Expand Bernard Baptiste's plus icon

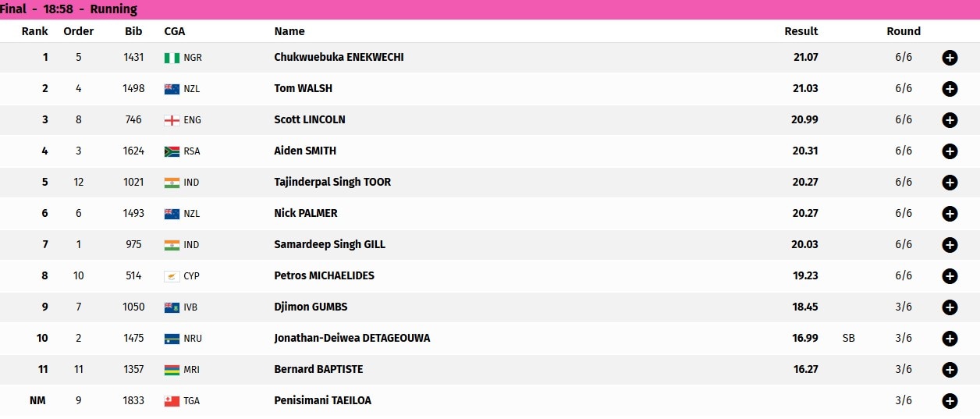(950, 370)
